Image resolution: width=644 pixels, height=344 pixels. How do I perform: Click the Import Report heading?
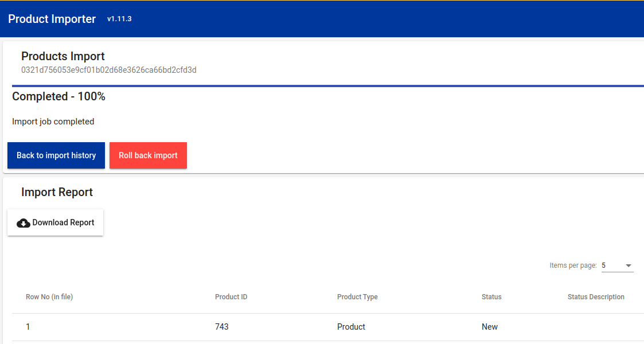coord(57,192)
